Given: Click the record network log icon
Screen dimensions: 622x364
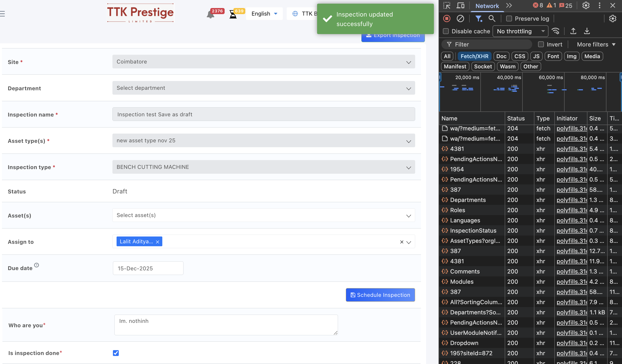Looking at the screenshot, I should (x=447, y=18).
